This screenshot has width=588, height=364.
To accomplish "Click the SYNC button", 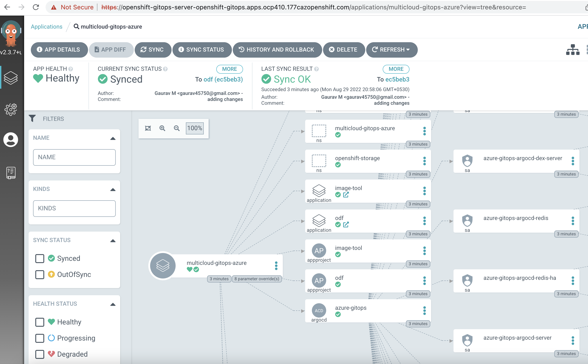I will (x=153, y=50).
